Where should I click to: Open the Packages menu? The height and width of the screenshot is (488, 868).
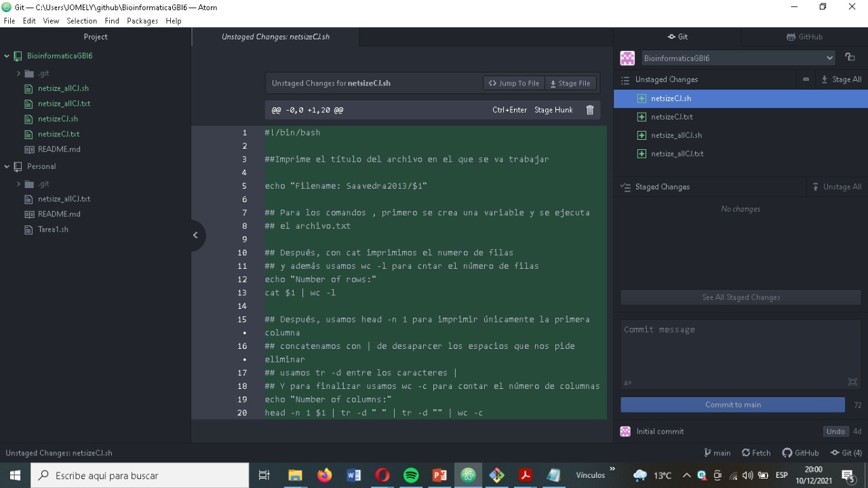click(142, 20)
